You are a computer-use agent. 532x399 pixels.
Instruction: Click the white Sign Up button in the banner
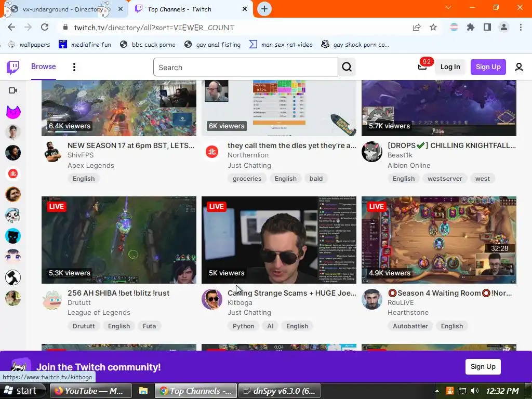[x=483, y=366]
